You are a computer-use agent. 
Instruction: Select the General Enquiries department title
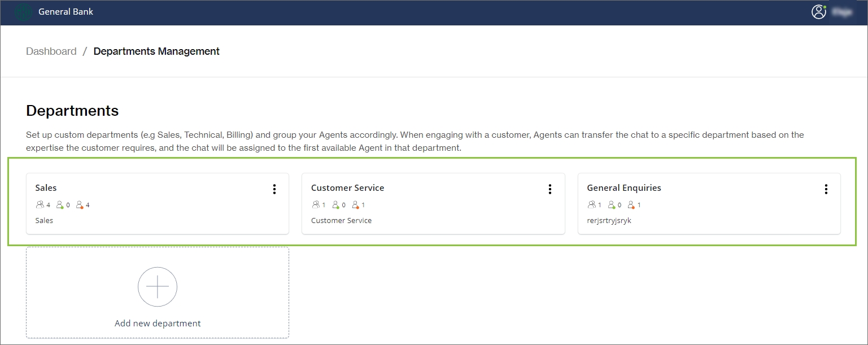(623, 188)
